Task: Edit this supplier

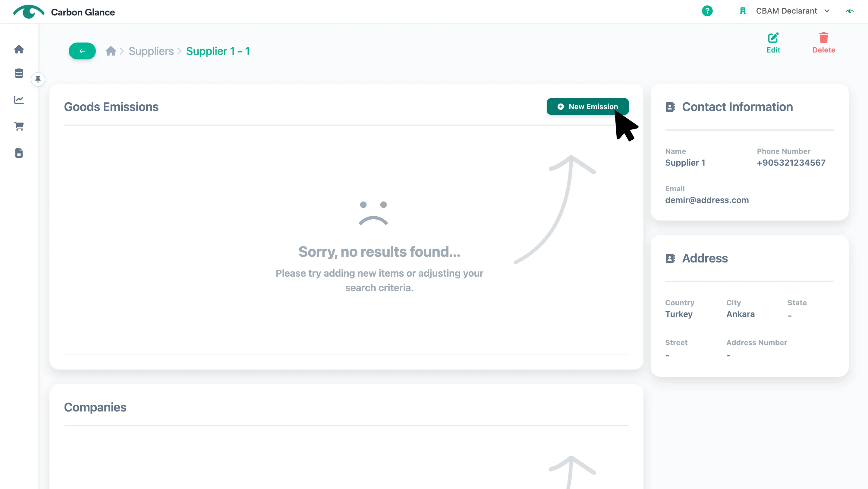Action: 773,43
